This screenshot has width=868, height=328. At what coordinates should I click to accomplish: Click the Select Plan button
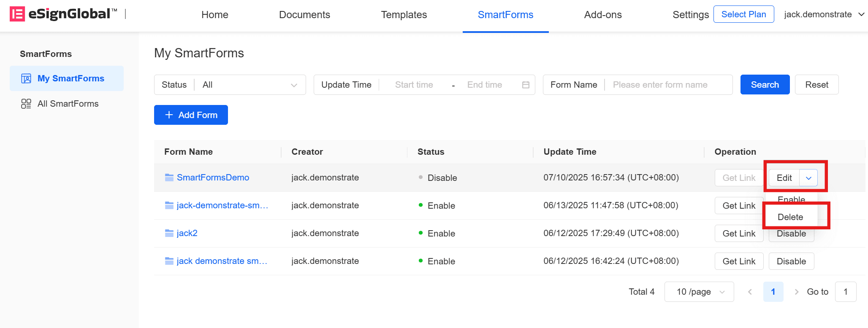[743, 14]
